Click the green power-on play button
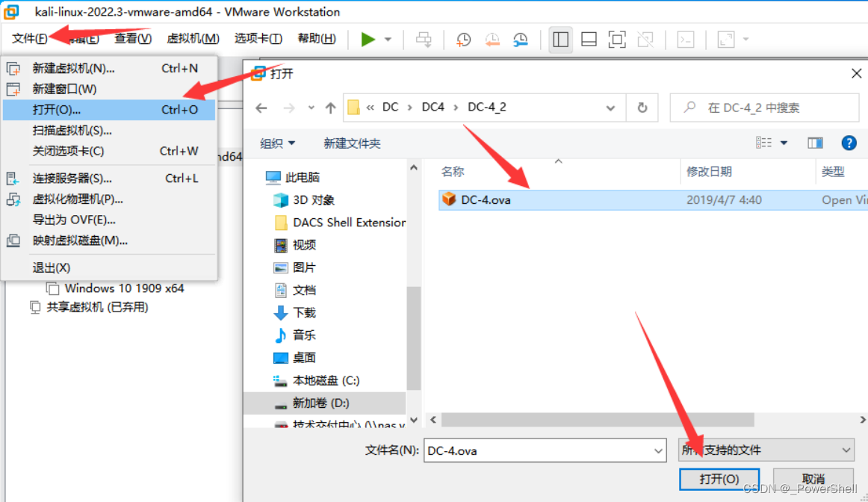 coord(368,40)
